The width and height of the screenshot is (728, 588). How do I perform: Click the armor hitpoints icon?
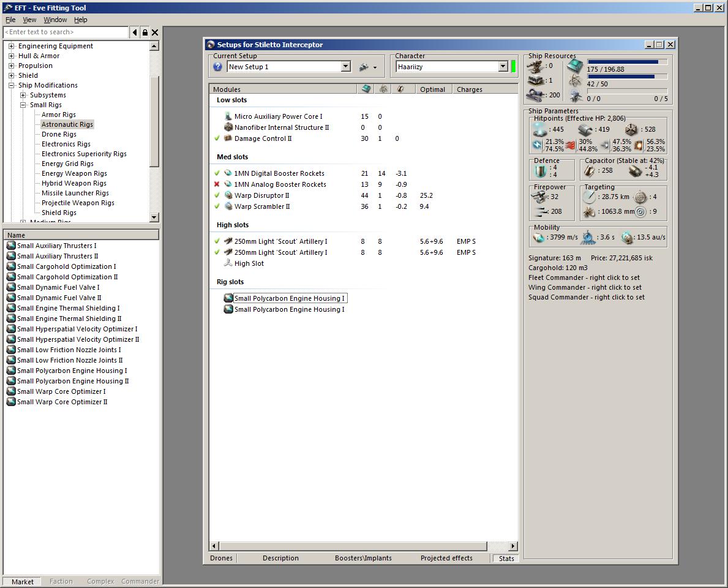(585, 130)
